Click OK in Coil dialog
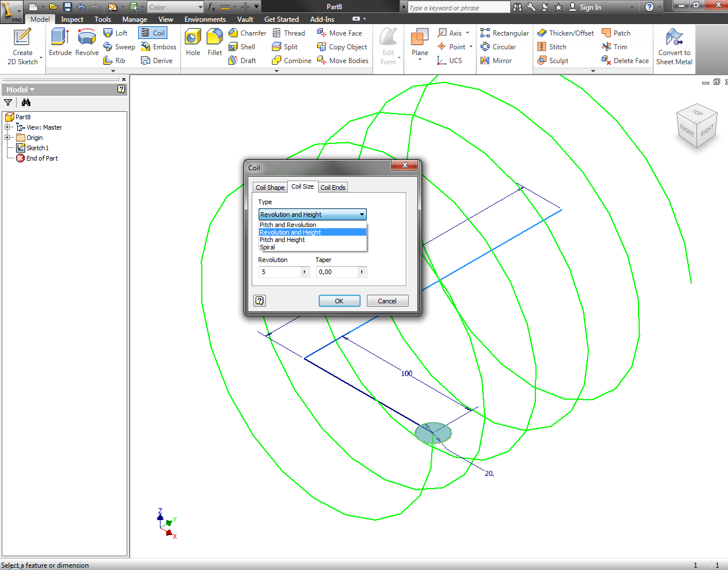The width and height of the screenshot is (728, 570). (x=339, y=301)
